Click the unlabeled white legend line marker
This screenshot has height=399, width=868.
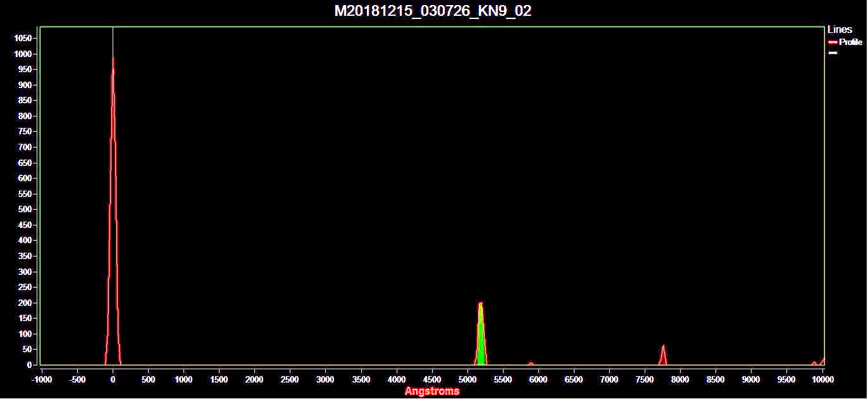pos(833,53)
